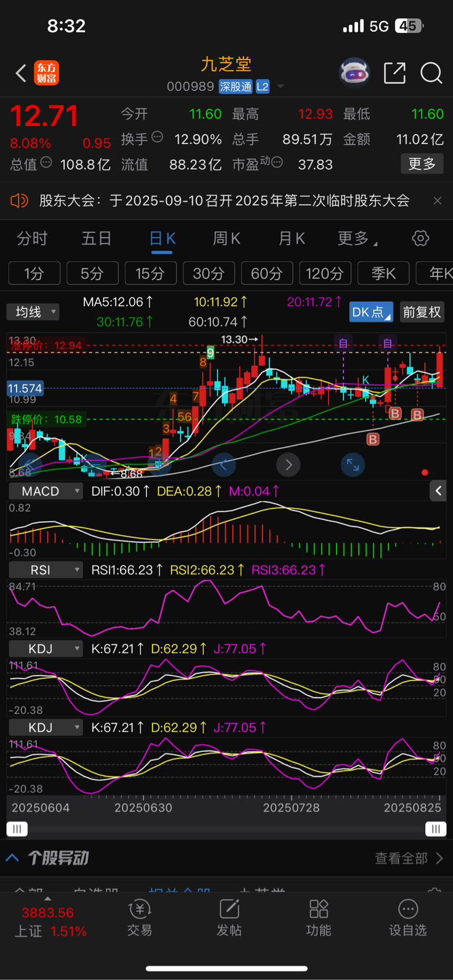Select the 5分 interval
Viewport: 453px width, 980px height.
pos(92,274)
